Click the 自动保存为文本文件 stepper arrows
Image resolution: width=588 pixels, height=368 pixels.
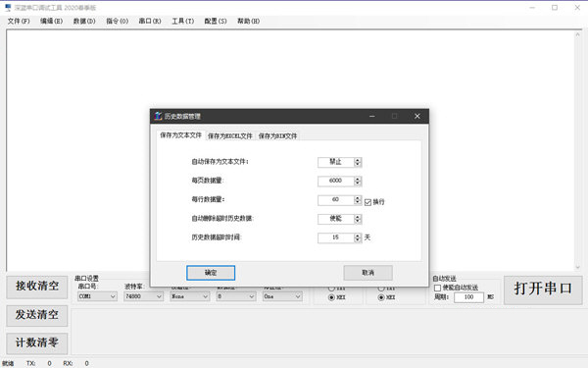(358, 162)
